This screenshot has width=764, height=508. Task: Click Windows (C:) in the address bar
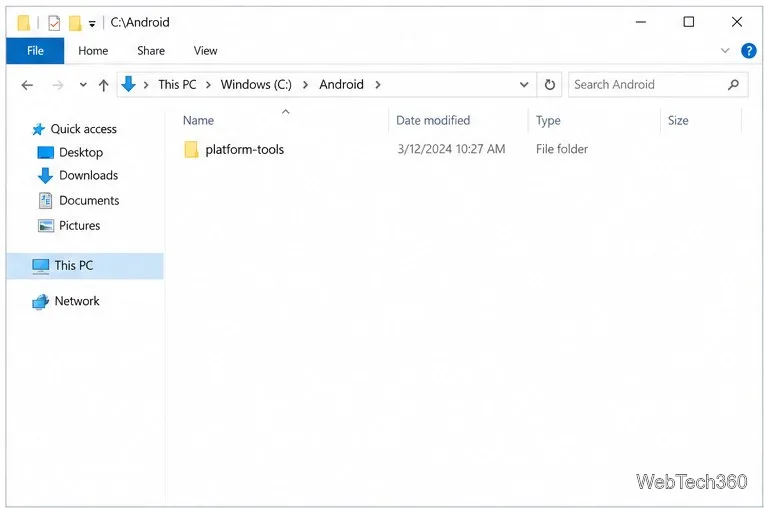click(x=256, y=85)
